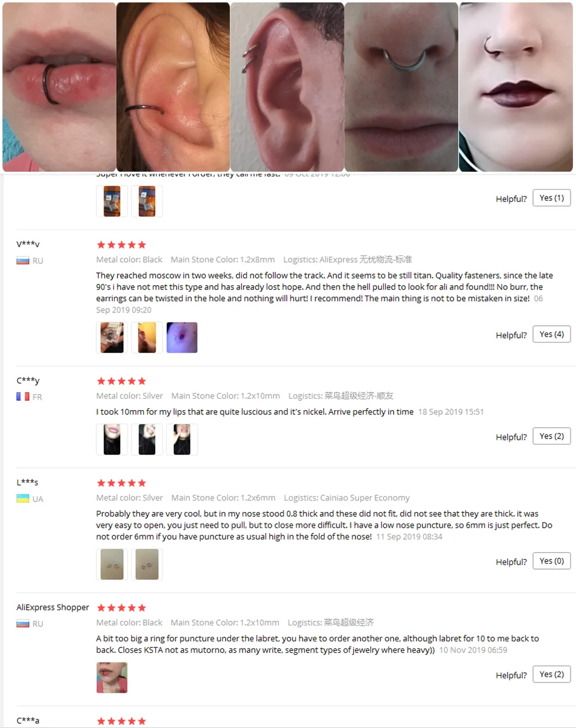Click Yes (4) helpful button on V***v review

pos(552,334)
